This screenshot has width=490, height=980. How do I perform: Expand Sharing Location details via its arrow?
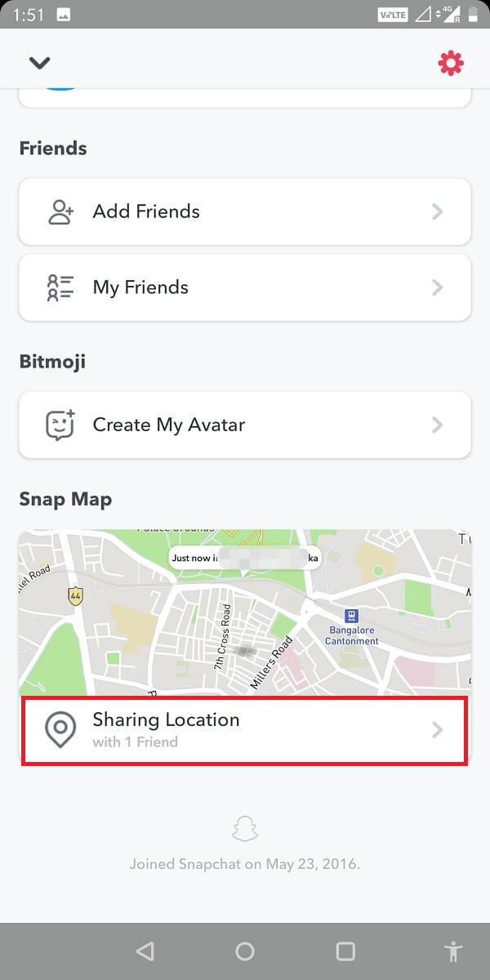pyautogui.click(x=438, y=730)
